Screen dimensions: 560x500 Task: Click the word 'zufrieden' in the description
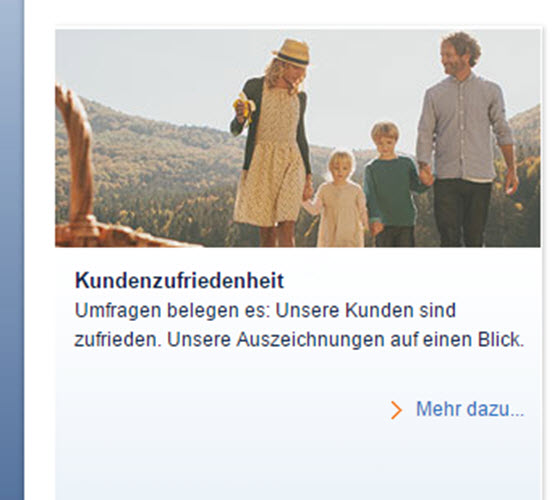point(118,340)
